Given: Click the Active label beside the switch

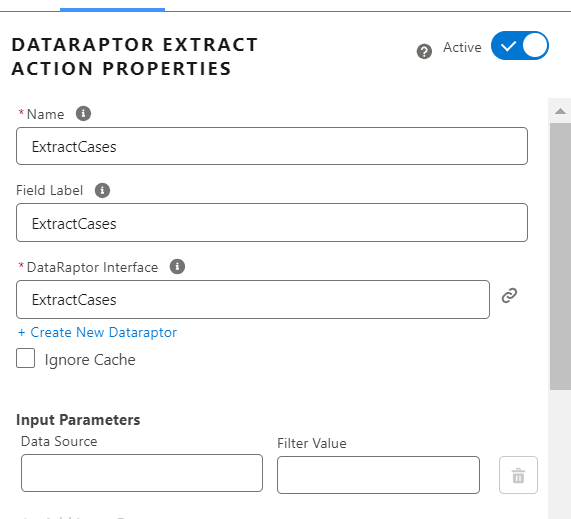Looking at the screenshot, I should click(462, 47).
